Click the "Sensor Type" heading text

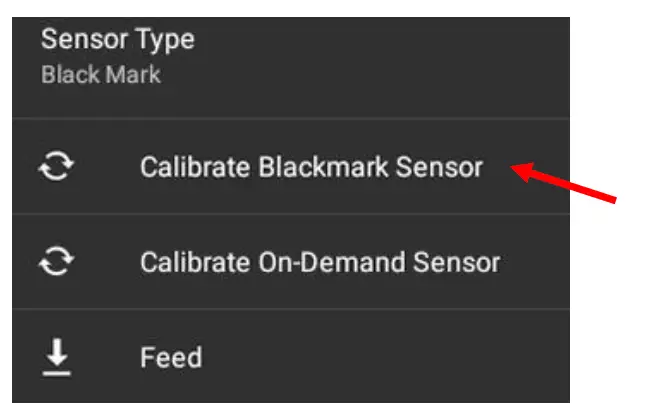[x=118, y=41]
